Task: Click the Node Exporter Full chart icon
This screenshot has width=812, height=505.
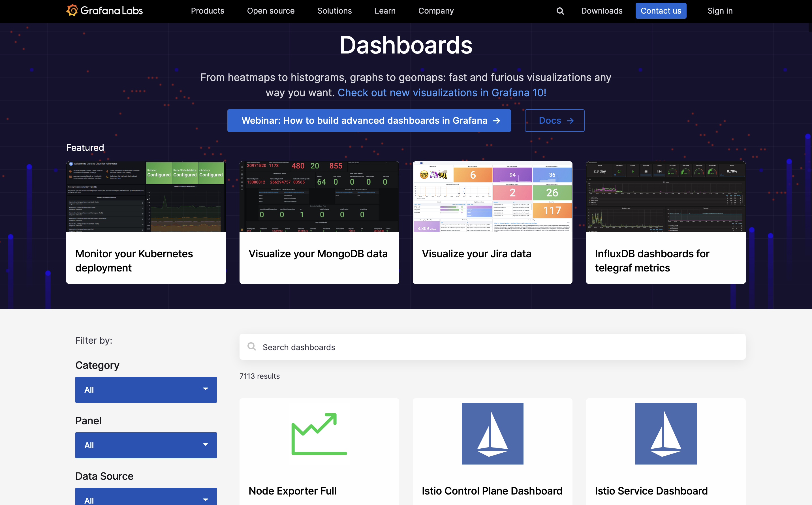Action: pos(319,434)
